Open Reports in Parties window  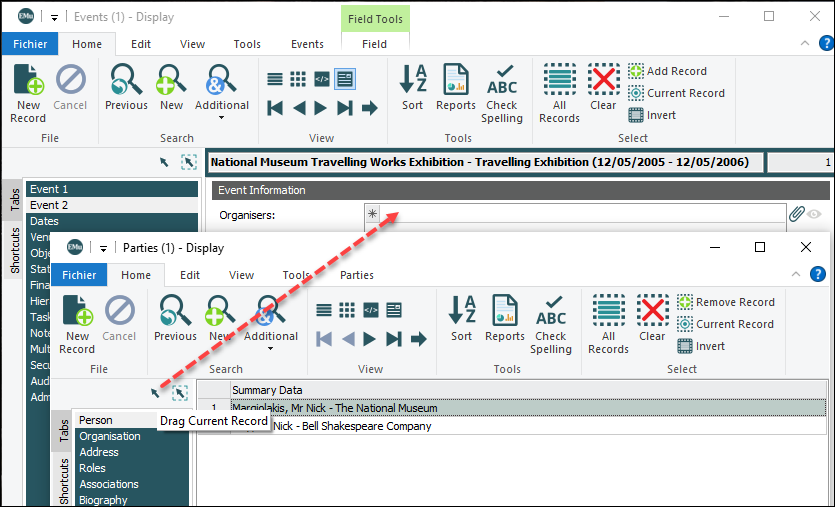(504, 323)
